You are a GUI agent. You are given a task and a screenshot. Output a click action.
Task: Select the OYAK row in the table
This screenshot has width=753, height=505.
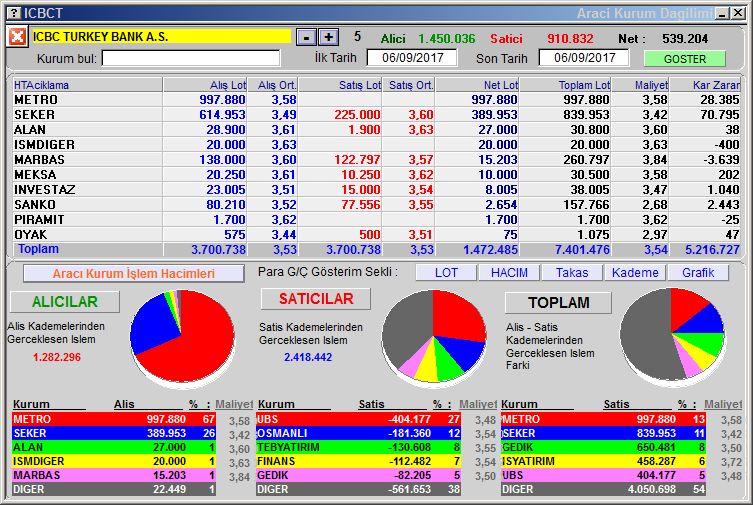(376, 235)
